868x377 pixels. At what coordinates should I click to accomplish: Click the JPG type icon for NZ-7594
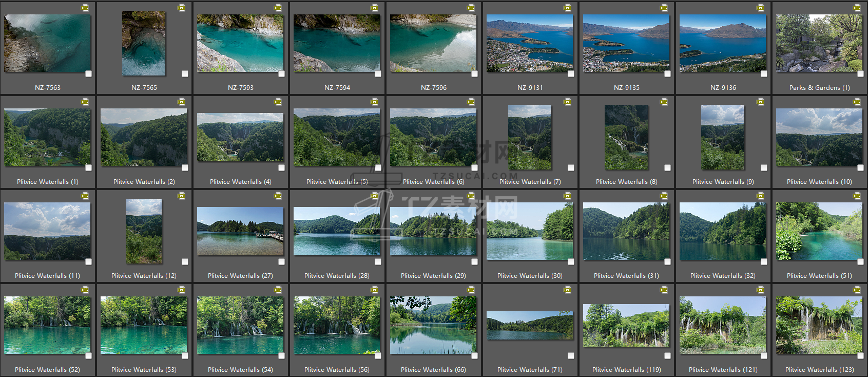(x=374, y=8)
